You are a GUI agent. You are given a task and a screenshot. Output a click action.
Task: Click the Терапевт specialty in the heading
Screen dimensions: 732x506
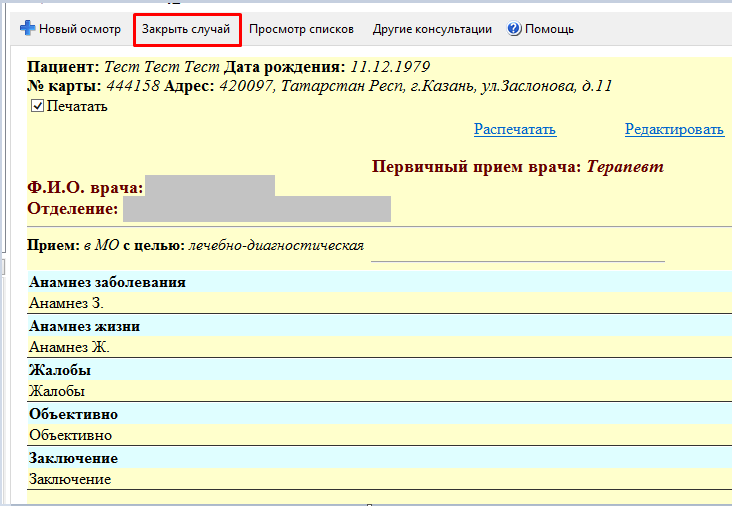pos(624,166)
